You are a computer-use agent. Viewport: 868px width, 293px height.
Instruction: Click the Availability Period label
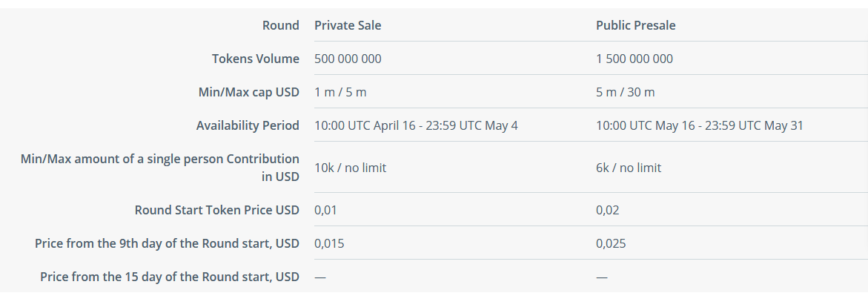(x=248, y=125)
